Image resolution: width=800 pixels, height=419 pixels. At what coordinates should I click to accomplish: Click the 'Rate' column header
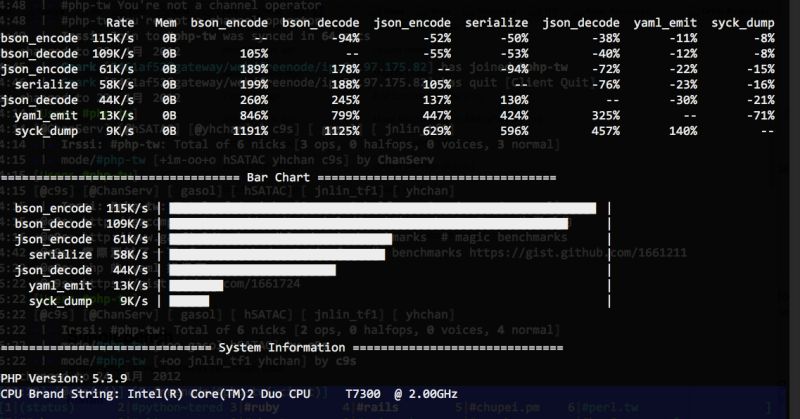pos(120,23)
